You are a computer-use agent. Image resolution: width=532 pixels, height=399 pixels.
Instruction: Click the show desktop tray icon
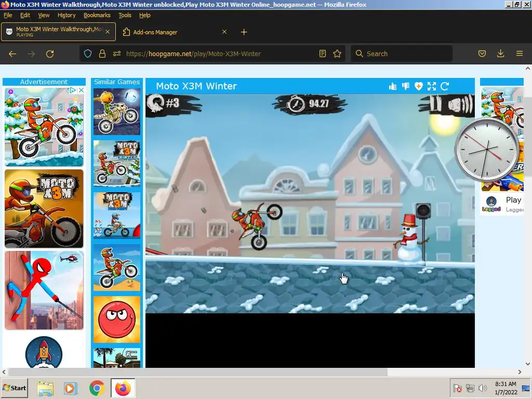[x=526, y=388]
